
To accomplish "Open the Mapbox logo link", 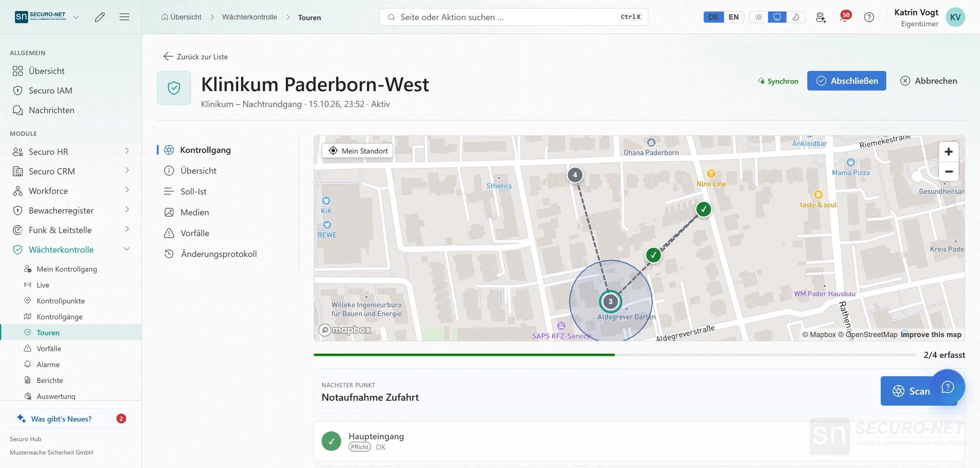I will (x=345, y=330).
